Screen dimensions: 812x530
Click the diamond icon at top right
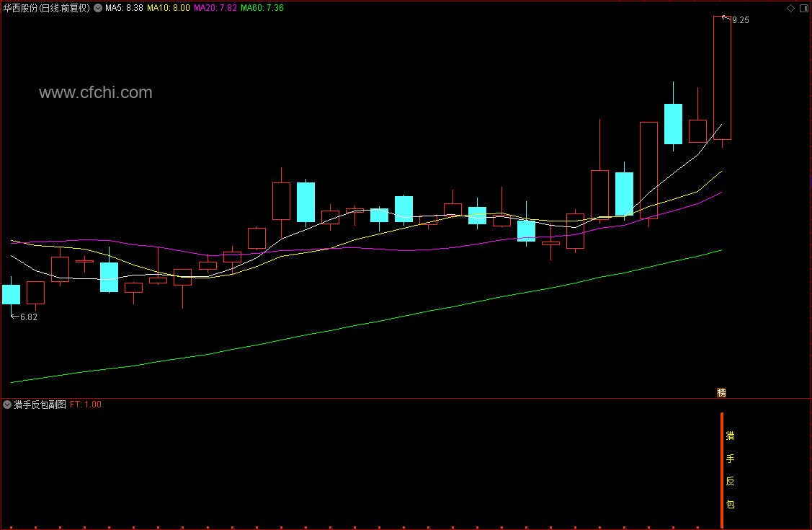click(x=791, y=8)
